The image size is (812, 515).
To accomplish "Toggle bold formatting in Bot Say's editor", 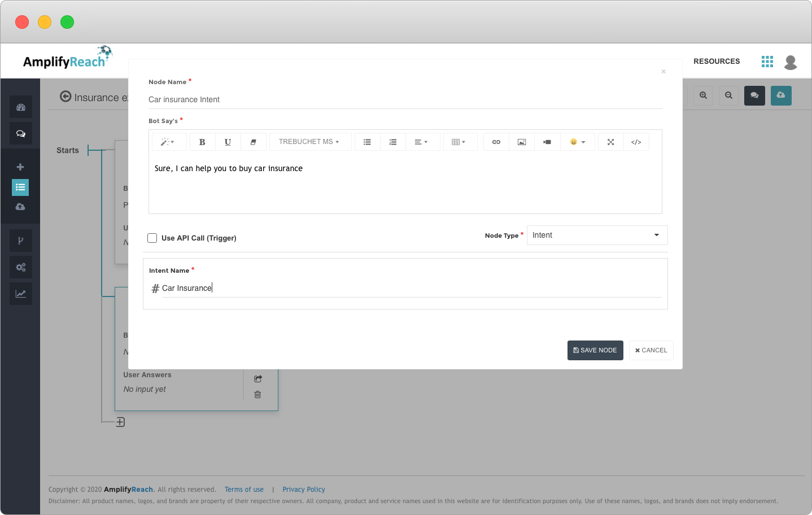I will coord(202,142).
